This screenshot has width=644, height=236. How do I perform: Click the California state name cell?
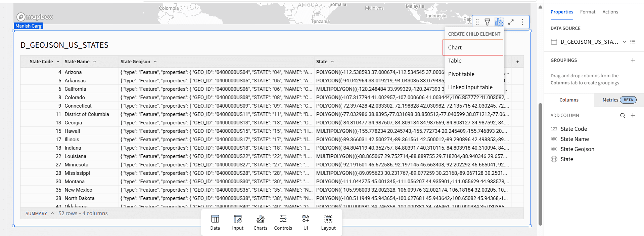pyautogui.click(x=91, y=89)
